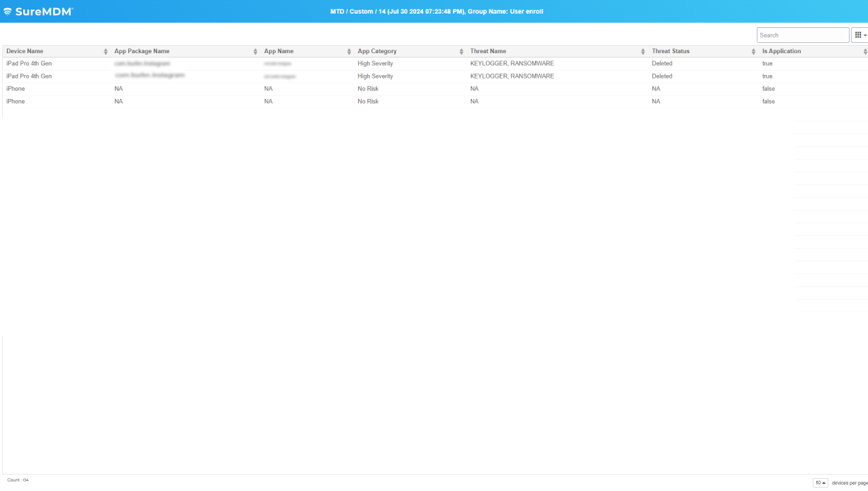This screenshot has width=868, height=491.
Task: Select the second iPhone device name cell
Action: [16, 102]
